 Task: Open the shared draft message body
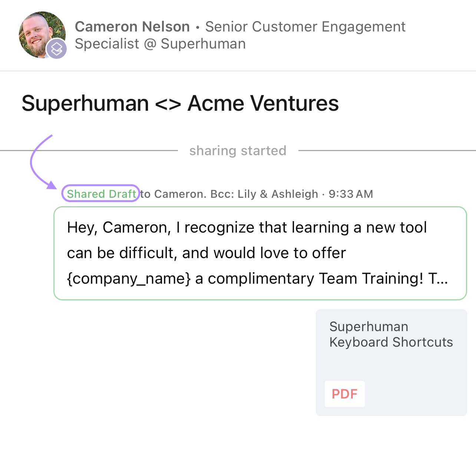260,253
